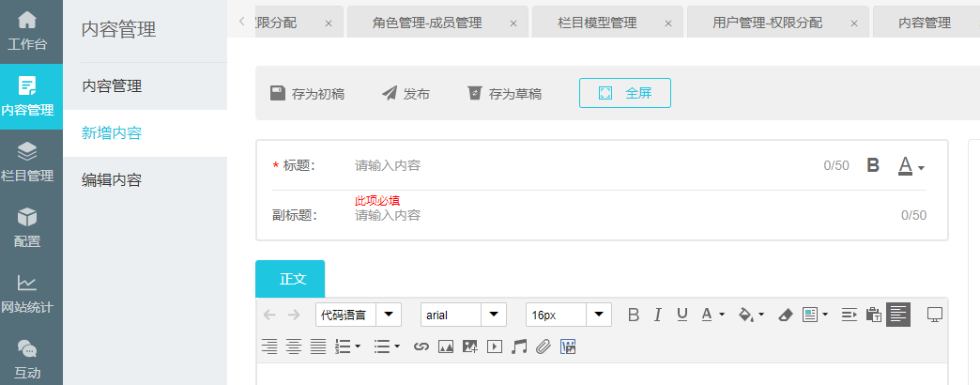This screenshot has height=385, width=980.
Task: Insert music with the note icon
Action: pos(519,346)
